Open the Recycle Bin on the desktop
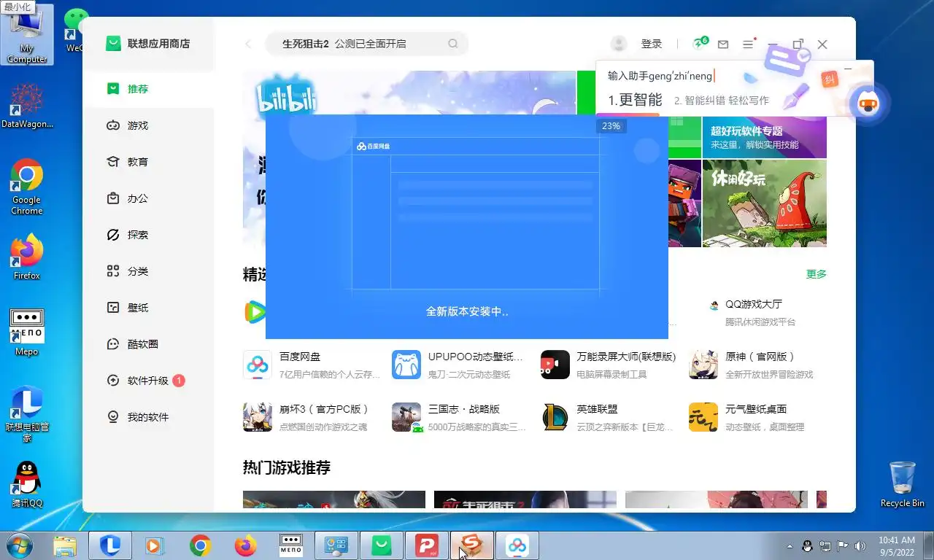The height and width of the screenshot is (560, 934). [903, 484]
